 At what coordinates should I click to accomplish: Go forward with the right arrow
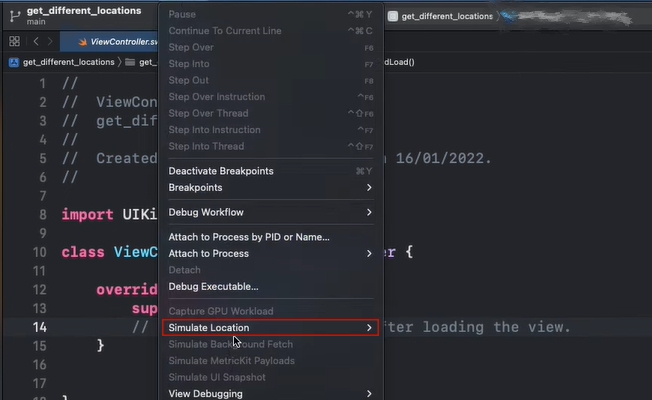(50, 41)
